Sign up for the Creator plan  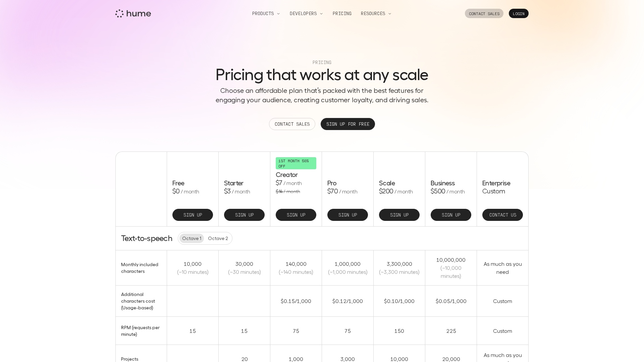(x=296, y=215)
